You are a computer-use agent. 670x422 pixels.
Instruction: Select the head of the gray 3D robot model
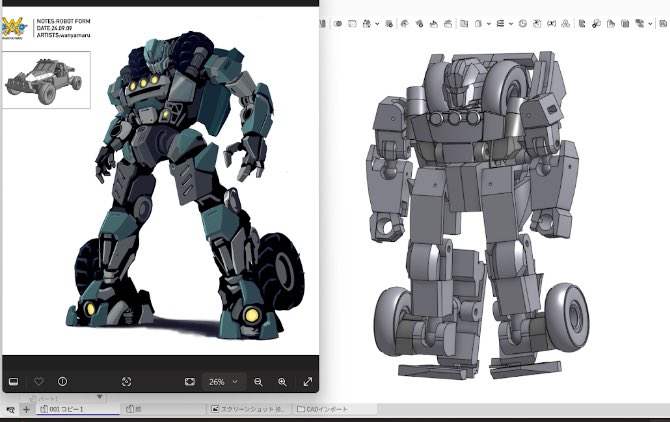pos(462,84)
